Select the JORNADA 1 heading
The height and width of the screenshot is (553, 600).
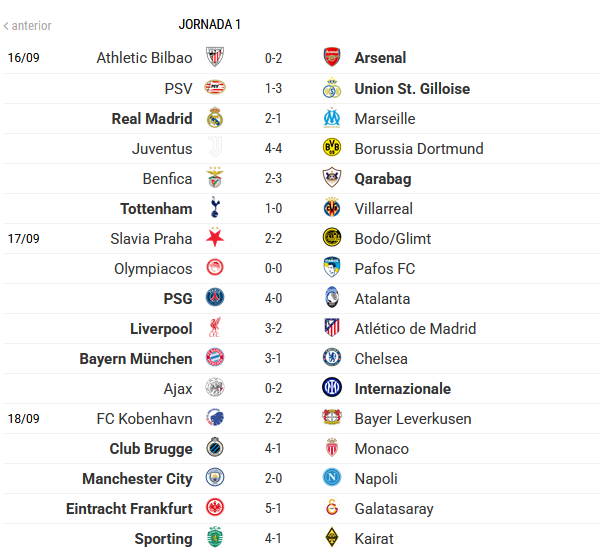coord(209,24)
